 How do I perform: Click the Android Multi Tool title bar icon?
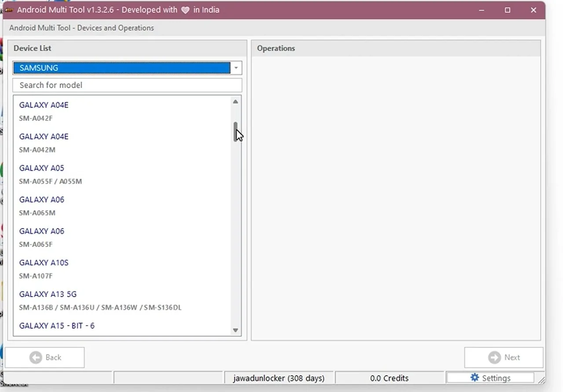click(8, 10)
